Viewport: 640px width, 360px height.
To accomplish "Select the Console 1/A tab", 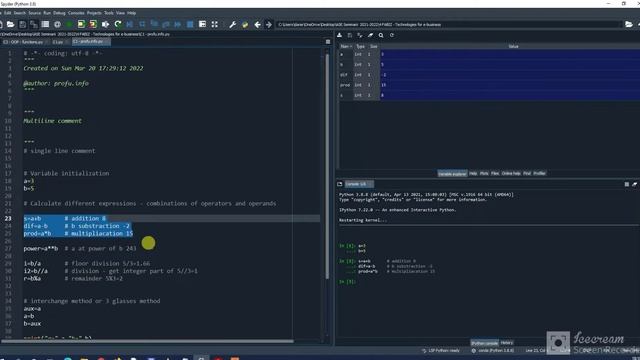I will pos(358,184).
